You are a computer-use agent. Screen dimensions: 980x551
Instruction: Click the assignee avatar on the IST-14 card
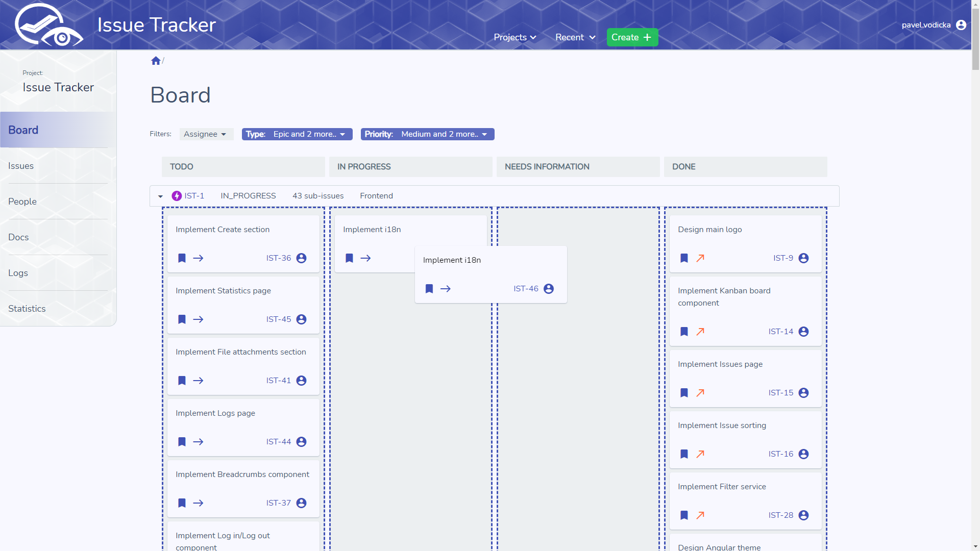tap(803, 332)
